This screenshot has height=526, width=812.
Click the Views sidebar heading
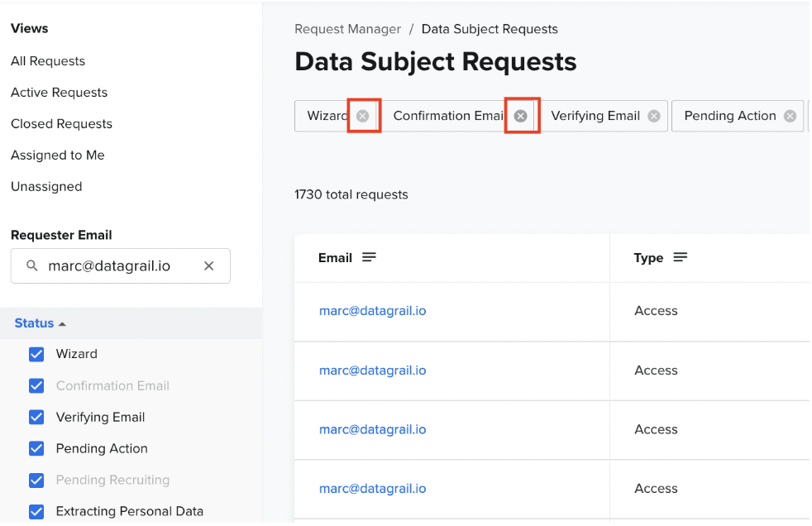[x=30, y=28]
